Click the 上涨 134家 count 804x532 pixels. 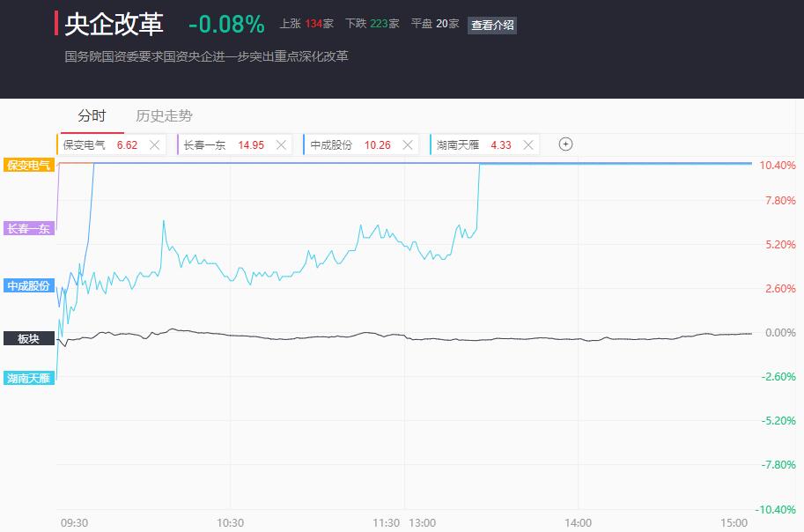pos(306,24)
